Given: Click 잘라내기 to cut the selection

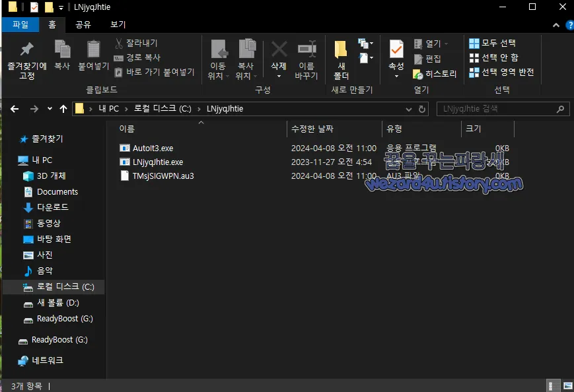Looking at the screenshot, I should pos(141,42).
